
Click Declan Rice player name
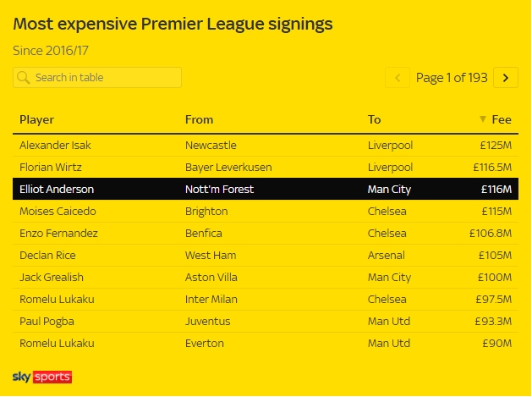[47, 256]
